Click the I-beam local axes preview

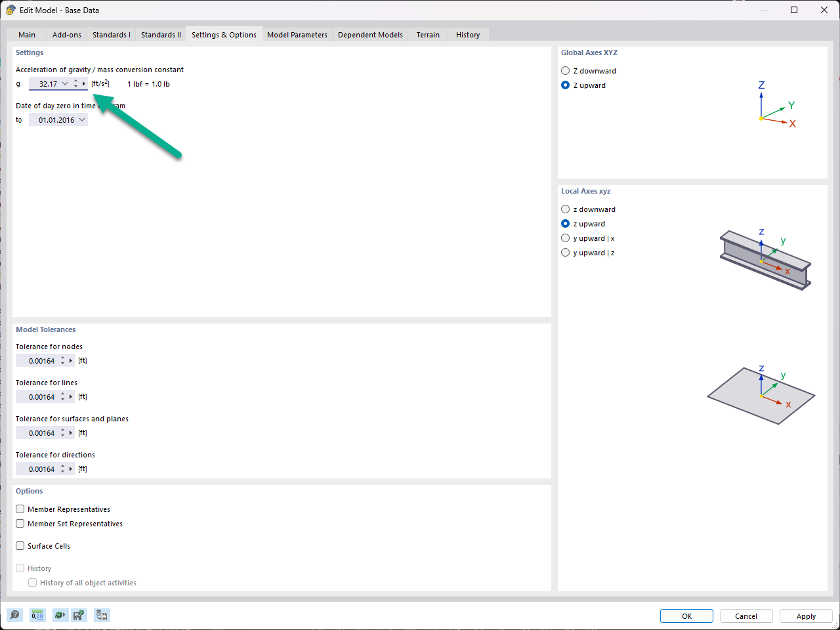pyautogui.click(x=766, y=259)
